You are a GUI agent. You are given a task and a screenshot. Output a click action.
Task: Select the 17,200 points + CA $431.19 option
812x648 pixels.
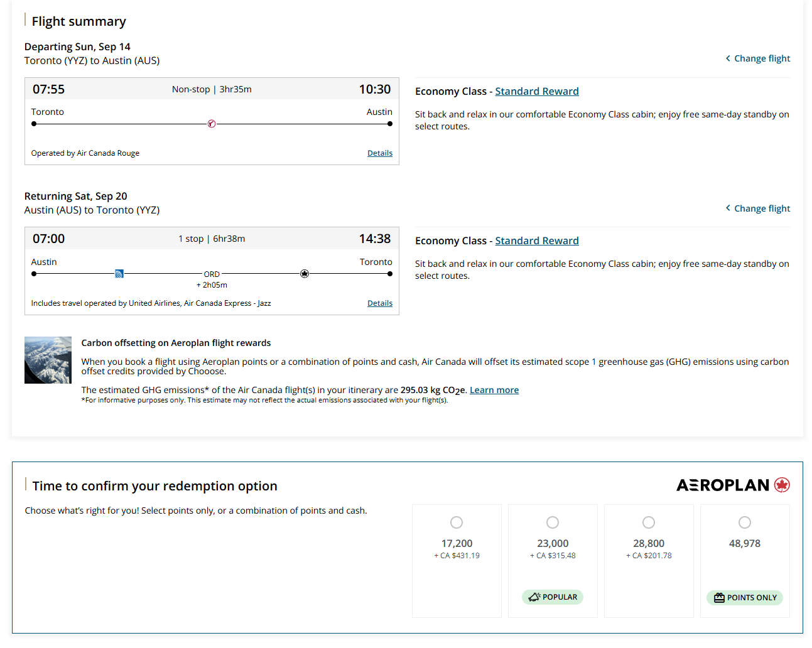(x=457, y=522)
